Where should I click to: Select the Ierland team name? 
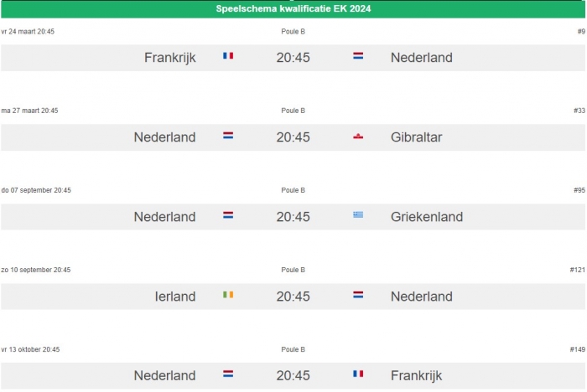click(175, 297)
